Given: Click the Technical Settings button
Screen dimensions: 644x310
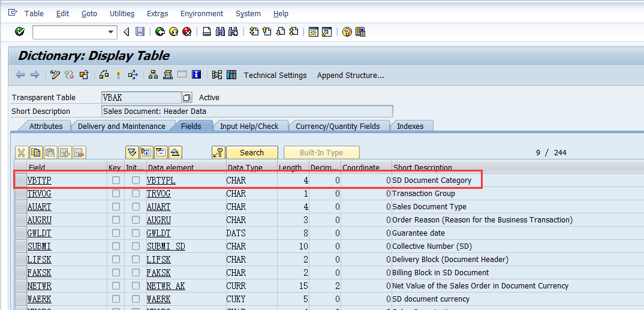Looking at the screenshot, I should 275,75.
